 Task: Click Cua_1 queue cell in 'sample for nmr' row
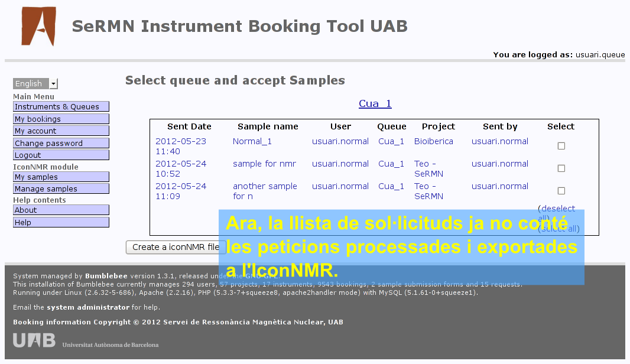pyautogui.click(x=391, y=164)
